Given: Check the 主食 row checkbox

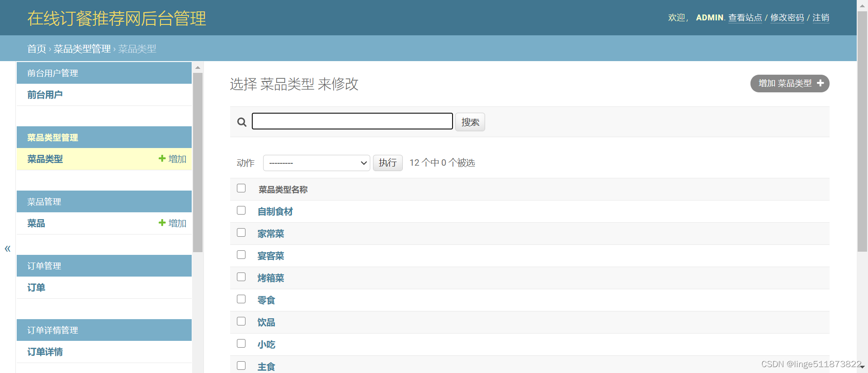Looking at the screenshot, I should pyautogui.click(x=241, y=366).
